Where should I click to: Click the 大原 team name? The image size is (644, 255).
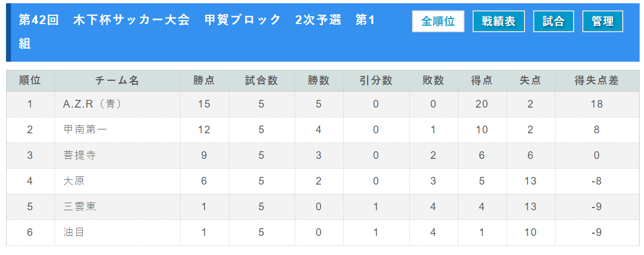click(x=74, y=181)
